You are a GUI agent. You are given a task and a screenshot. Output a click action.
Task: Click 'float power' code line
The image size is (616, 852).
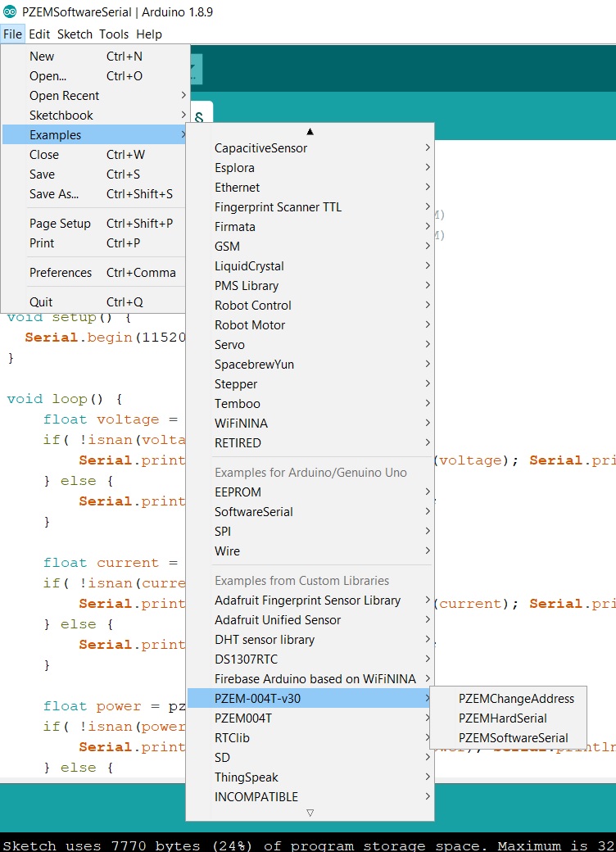114,706
